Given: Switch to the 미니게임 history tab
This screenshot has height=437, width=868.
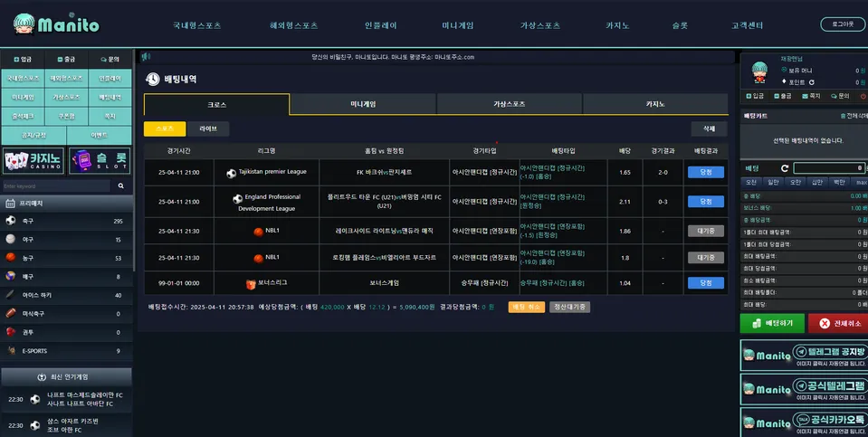Looking at the screenshot, I should point(363,104).
